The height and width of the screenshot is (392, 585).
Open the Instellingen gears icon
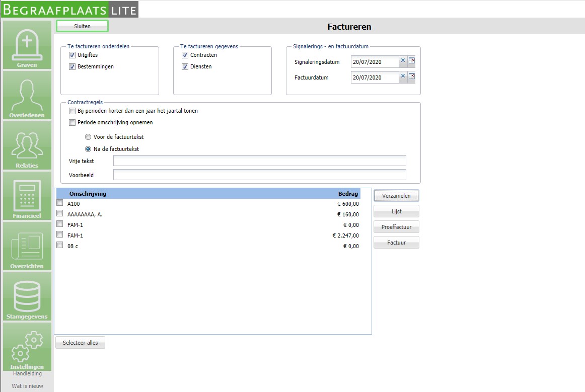click(27, 347)
